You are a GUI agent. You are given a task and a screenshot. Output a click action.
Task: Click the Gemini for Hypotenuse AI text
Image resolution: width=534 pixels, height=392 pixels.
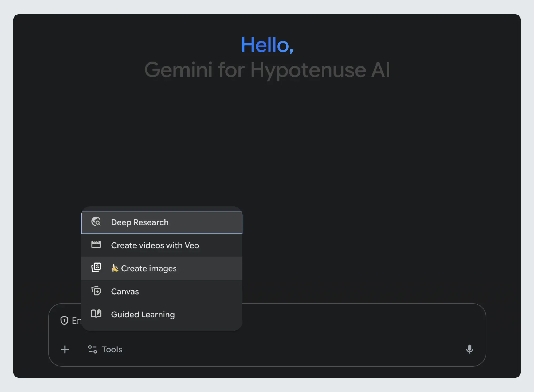click(267, 70)
